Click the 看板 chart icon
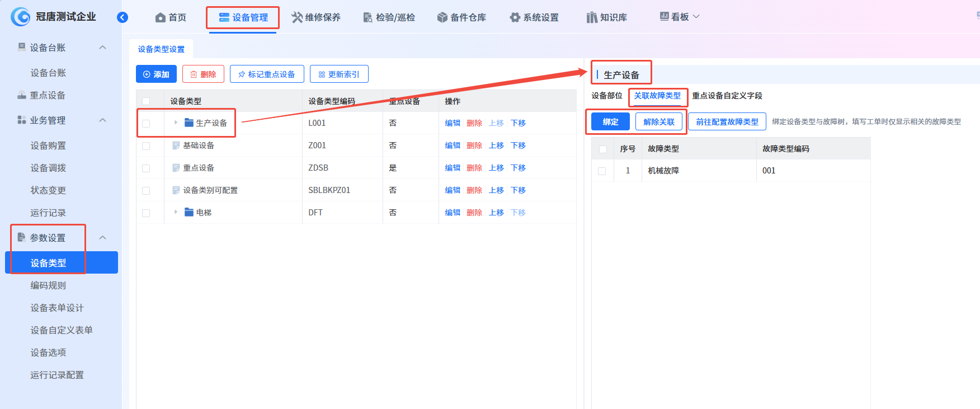Viewport: 980px width, 409px height. 664,16
